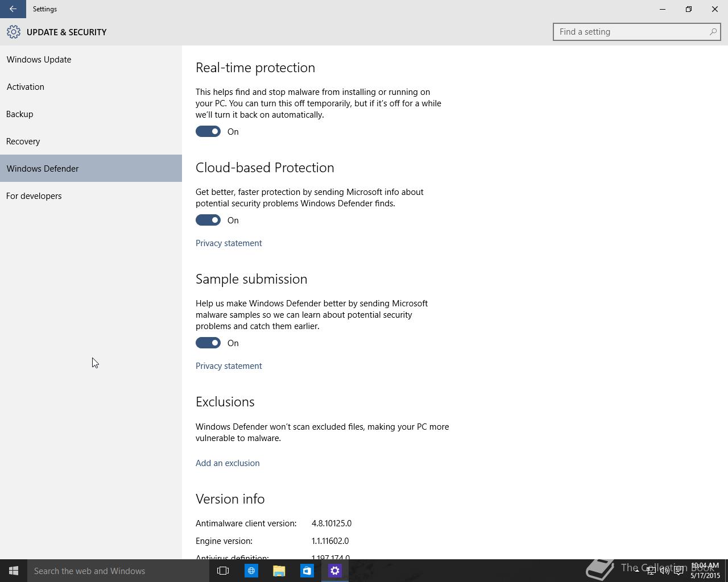Open Privacy statement under Sample submission
Screen dimensions: 728x582
[x=229, y=365]
